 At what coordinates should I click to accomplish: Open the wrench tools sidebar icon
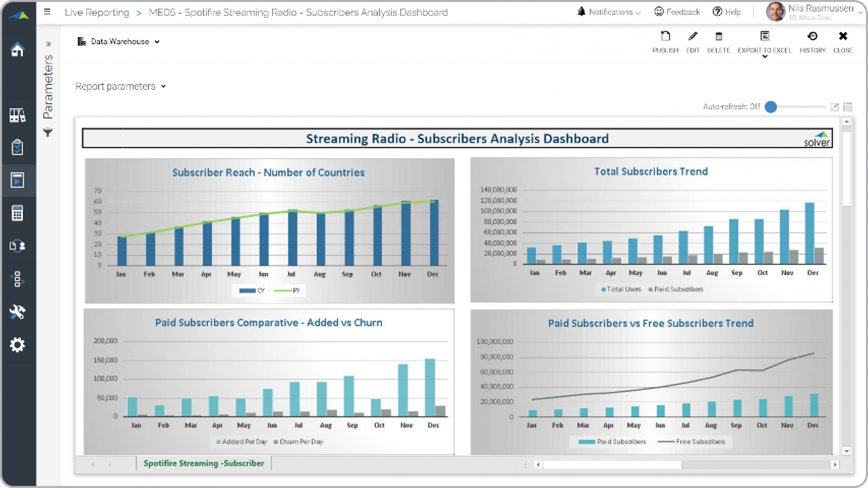click(18, 312)
